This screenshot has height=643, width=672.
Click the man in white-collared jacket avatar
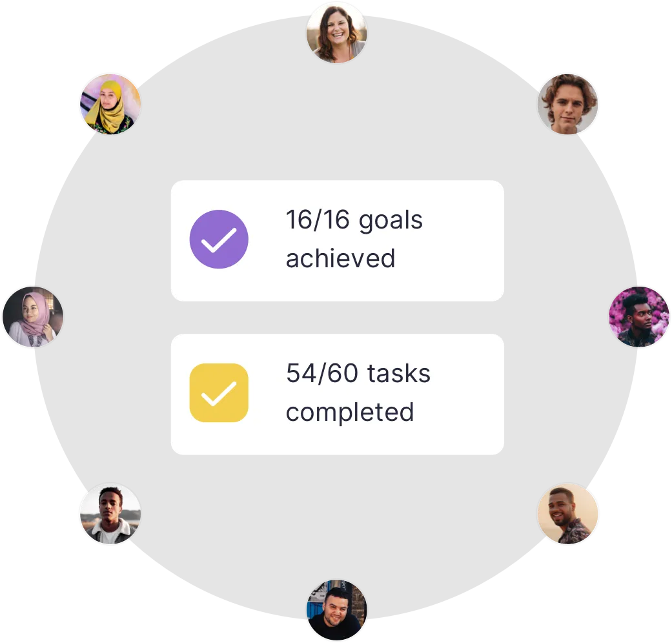110,514
